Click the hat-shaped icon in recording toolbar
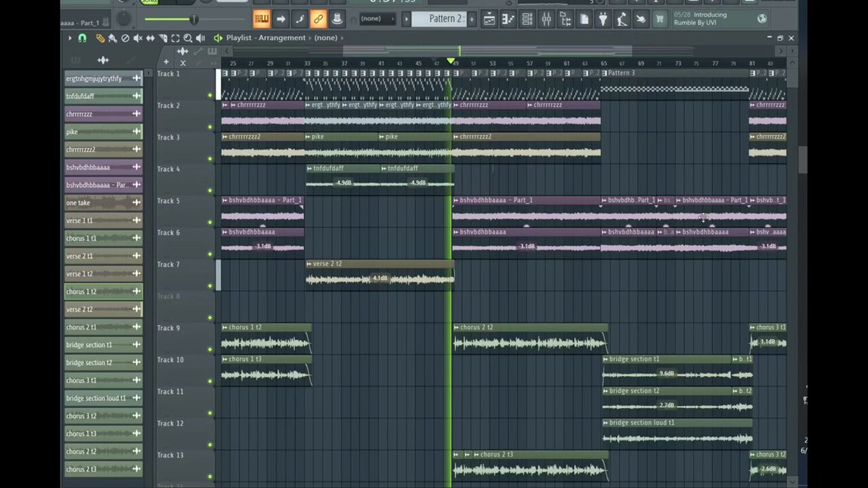Screen dimensions: 868x488 [336, 19]
